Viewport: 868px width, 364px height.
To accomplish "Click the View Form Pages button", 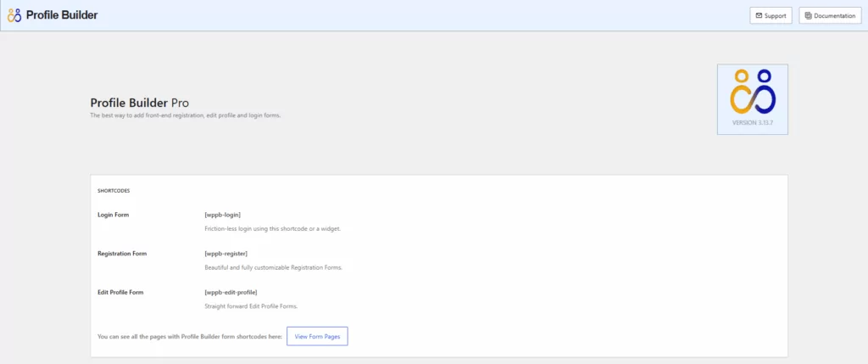I will 317,336.
